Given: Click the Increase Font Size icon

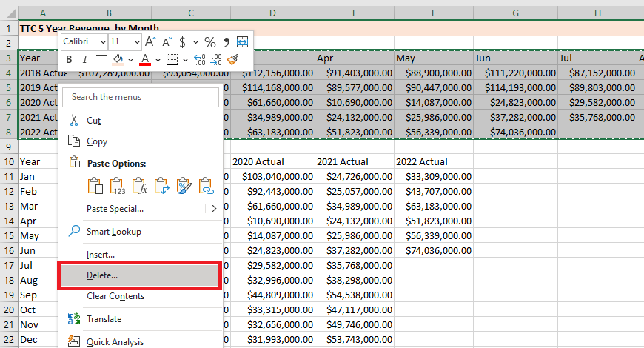Looking at the screenshot, I should pos(151,42).
